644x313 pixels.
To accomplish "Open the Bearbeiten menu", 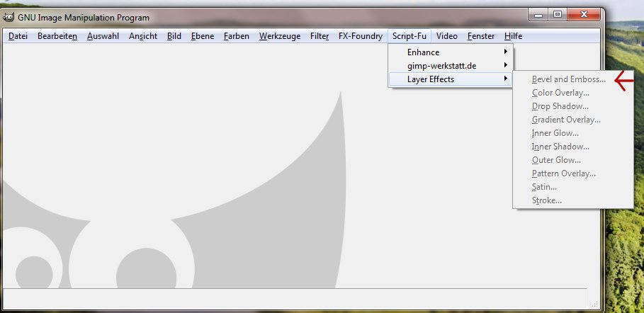I will pyautogui.click(x=57, y=36).
